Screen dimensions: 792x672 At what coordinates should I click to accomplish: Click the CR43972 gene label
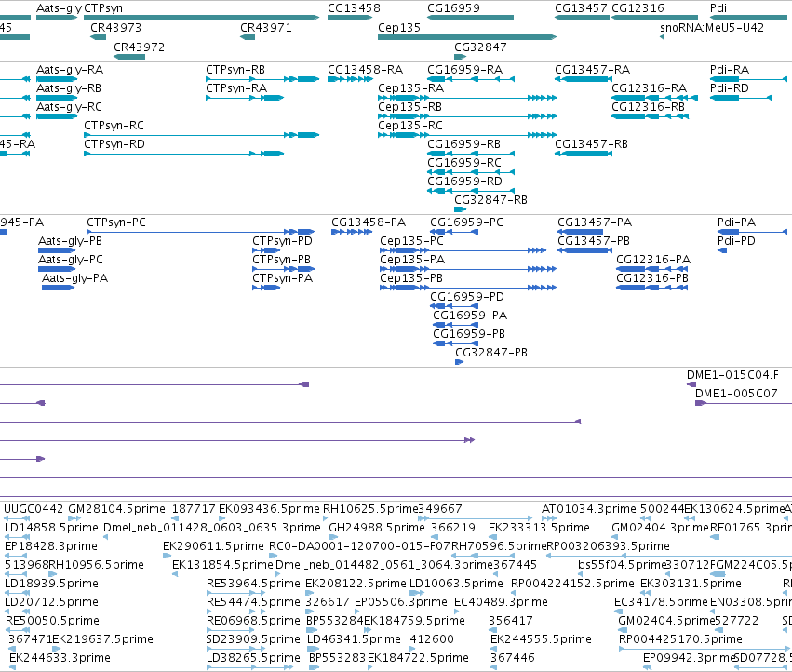point(139,47)
